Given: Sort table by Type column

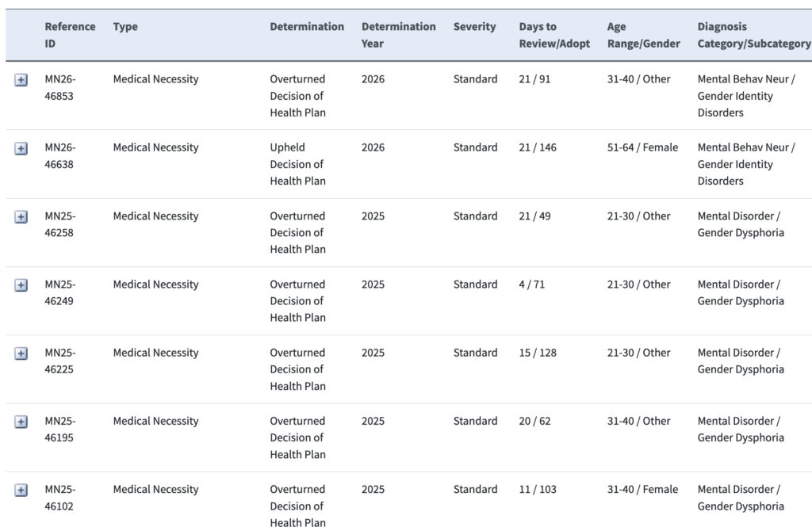Looking at the screenshot, I should tap(125, 26).
